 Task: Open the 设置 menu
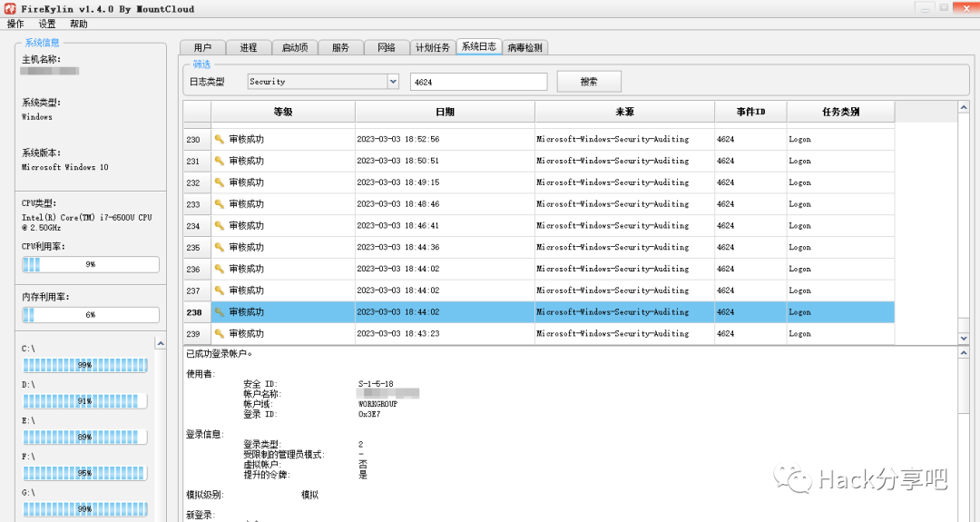(47, 24)
